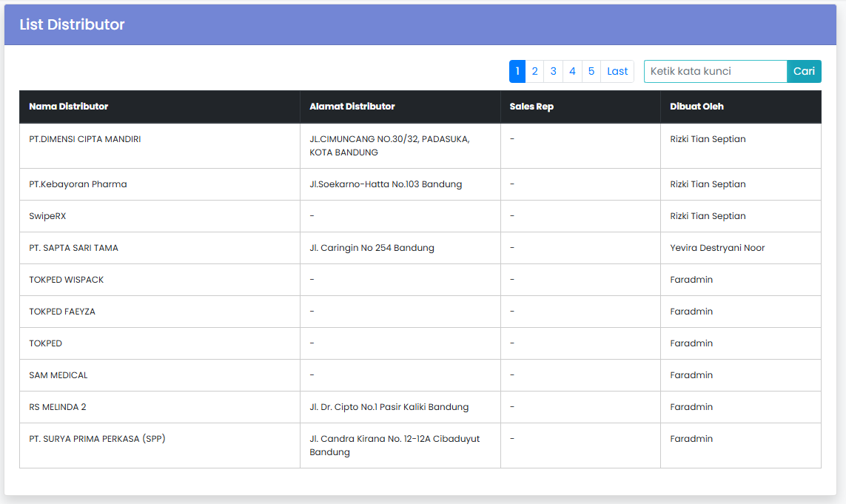Click the Nama Distributor column header
Image resolution: width=846 pixels, height=504 pixels.
coord(69,107)
